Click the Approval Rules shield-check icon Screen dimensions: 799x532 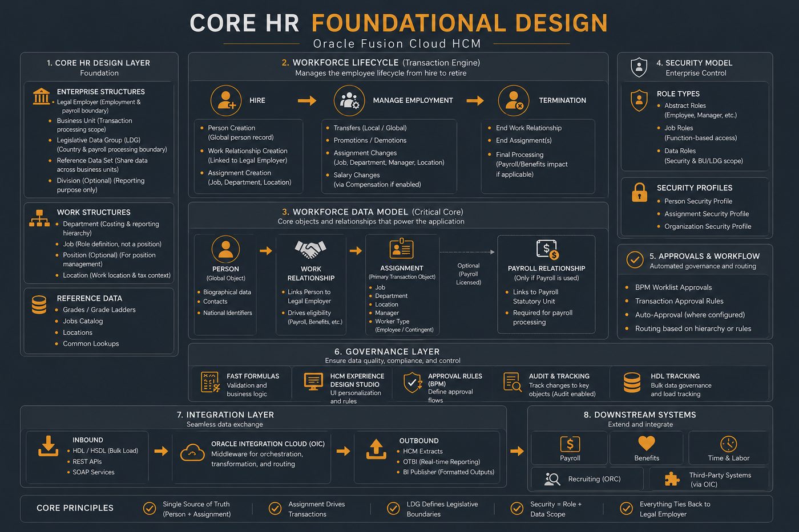click(413, 383)
